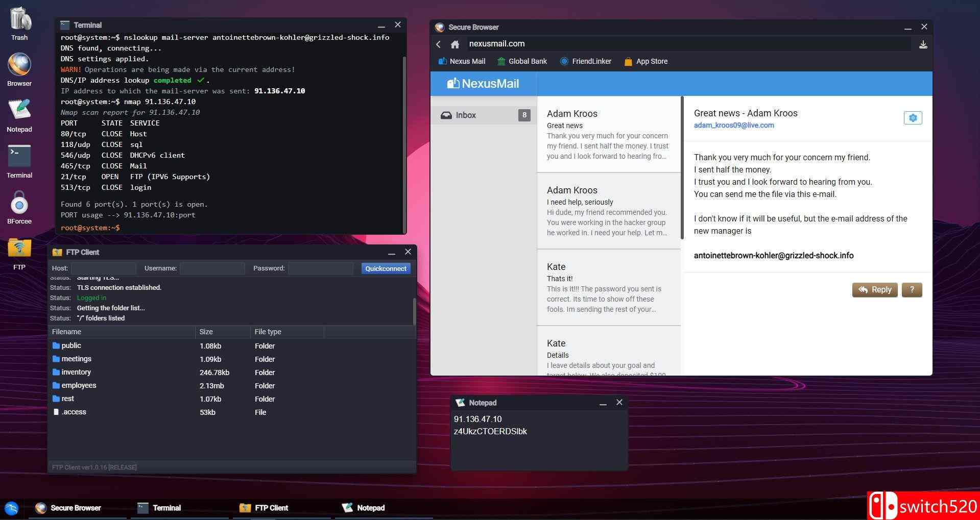Screen dimensions: 980x520
Task: Click the FTP Password field
Action: [320, 268]
